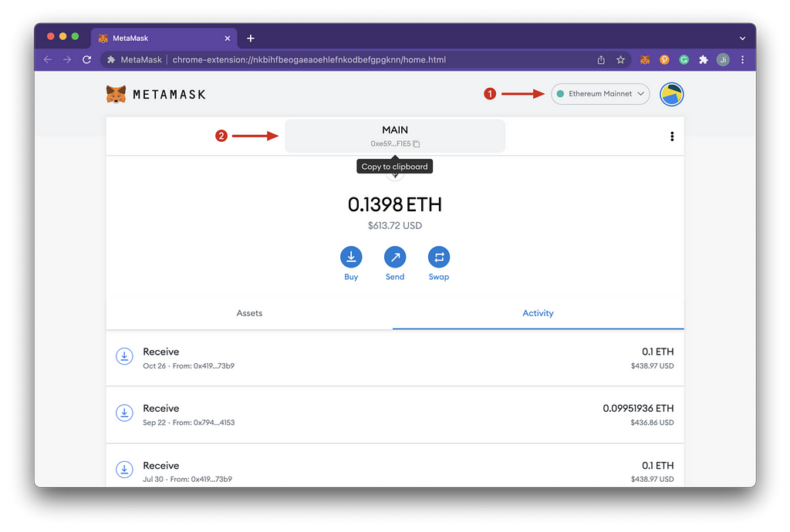Click the Send arrow button
This screenshot has height=532, width=790.
(395, 258)
